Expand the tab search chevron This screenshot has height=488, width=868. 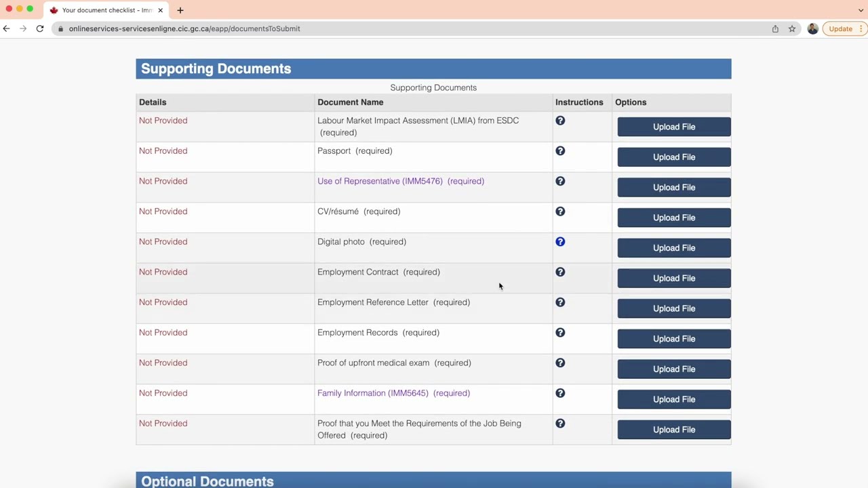click(861, 10)
